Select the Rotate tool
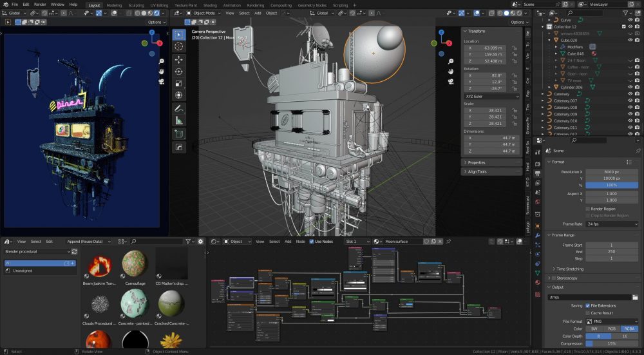Image resolution: width=644 pixels, height=355 pixels. coord(178,72)
